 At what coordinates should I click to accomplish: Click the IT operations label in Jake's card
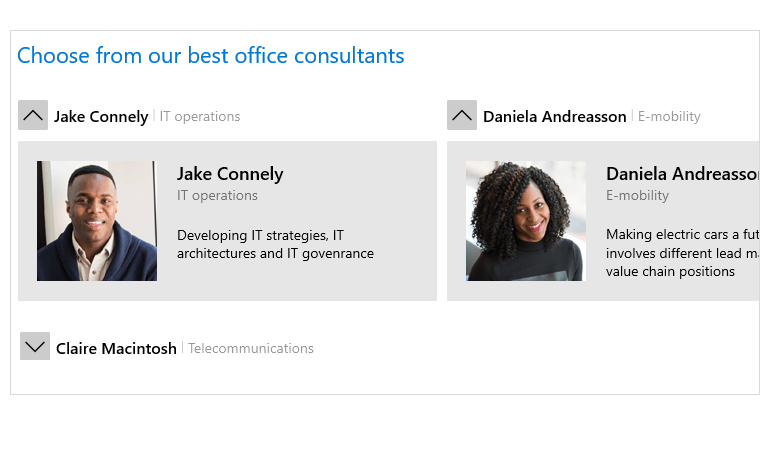(217, 195)
